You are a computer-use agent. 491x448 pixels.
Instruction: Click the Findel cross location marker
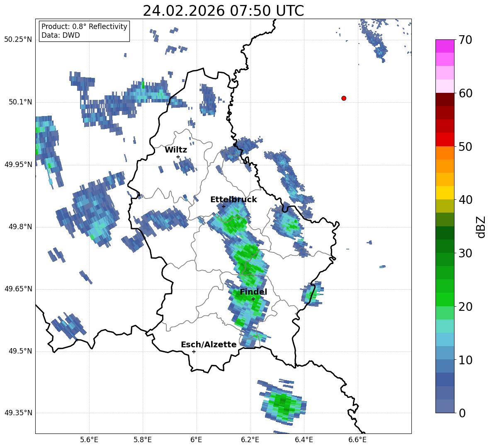click(253, 299)
